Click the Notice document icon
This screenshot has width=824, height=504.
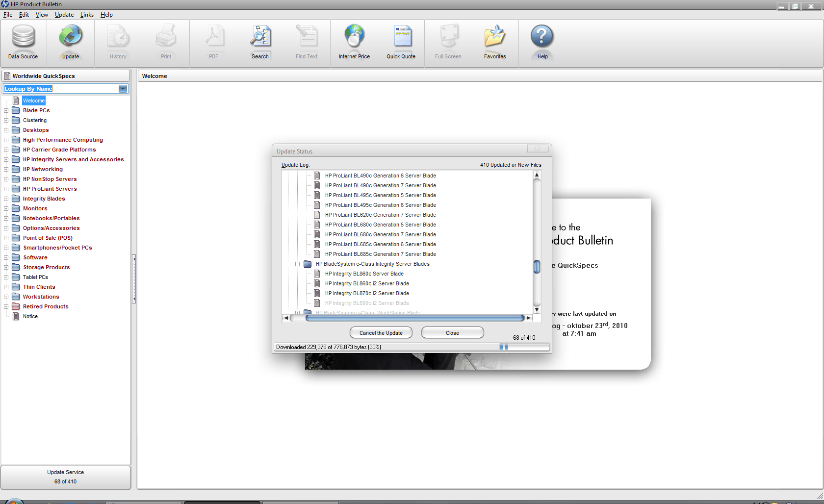coord(16,316)
